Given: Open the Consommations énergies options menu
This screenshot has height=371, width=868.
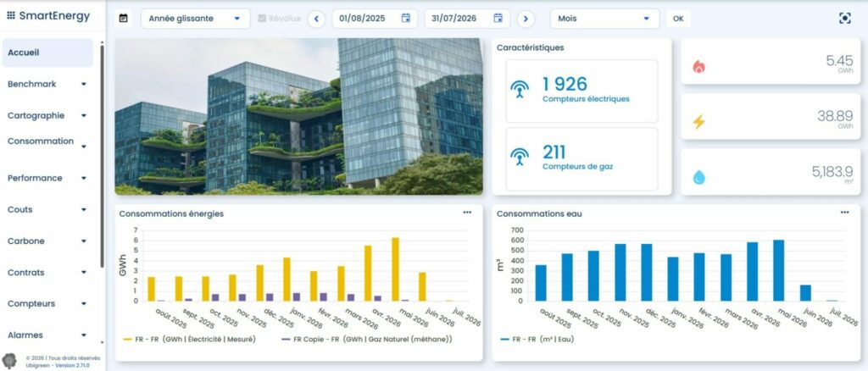Looking at the screenshot, I should click(x=467, y=213).
